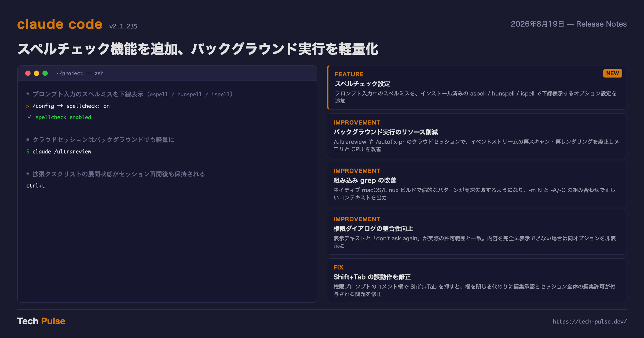Viewport: 644px width, 338px height.
Task: Click the comment '拡張タスクリストの展開状態がセッション再開後も保持される'
Action: [x=116, y=174]
